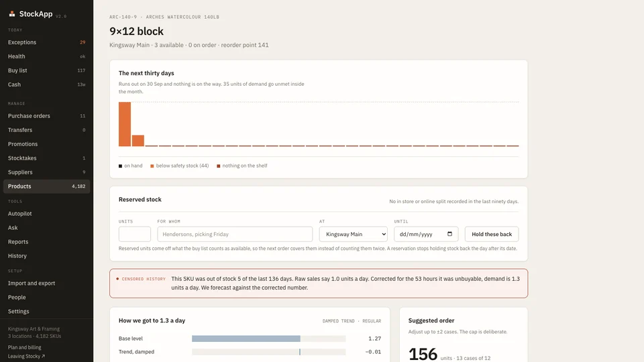Click the StockApp logo icon

coord(12,14)
